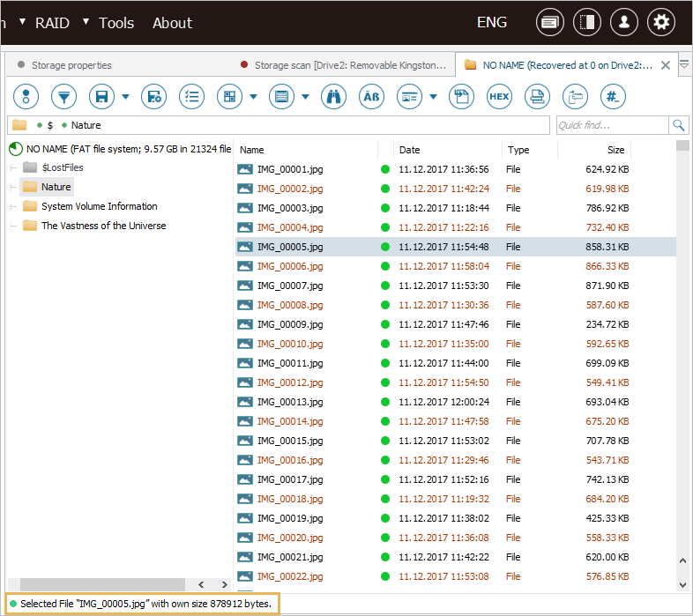Click the ENG language button
This screenshot has width=693, height=616.
pyautogui.click(x=492, y=23)
